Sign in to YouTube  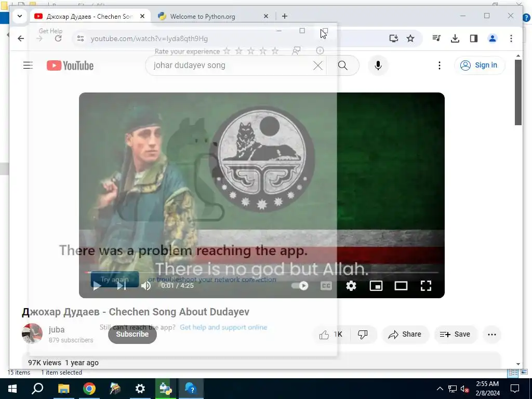(479, 65)
